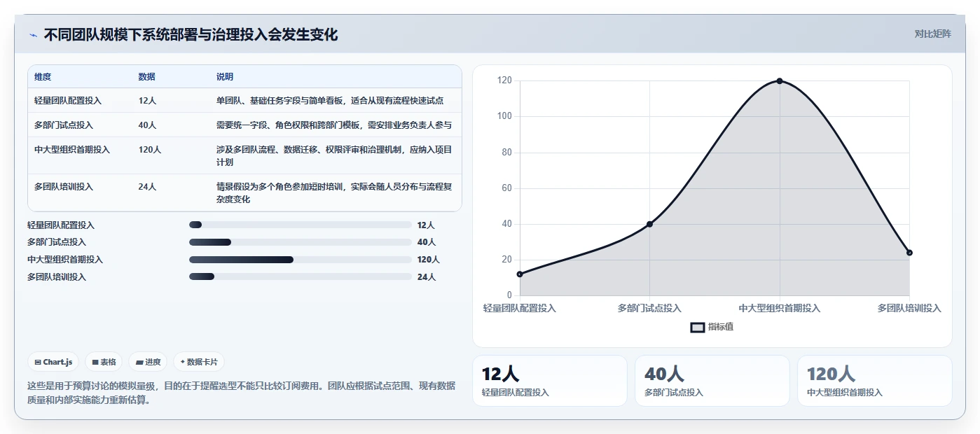Click the heading 不同团队规模下系统部署与治理投入会发生变化
Image resolution: width=980 pixels, height=434 pixels.
pos(191,35)
